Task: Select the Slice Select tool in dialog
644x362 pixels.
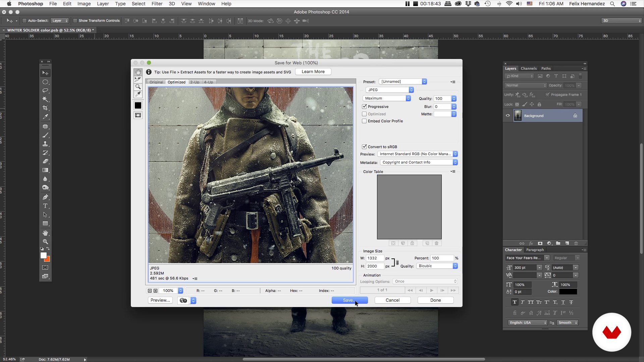Action: [138, 79]
